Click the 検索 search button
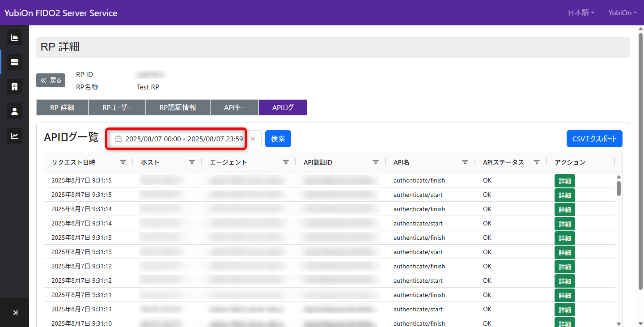Image resolution: width=644 pixels, height=327 pixels. coord(278,139)
